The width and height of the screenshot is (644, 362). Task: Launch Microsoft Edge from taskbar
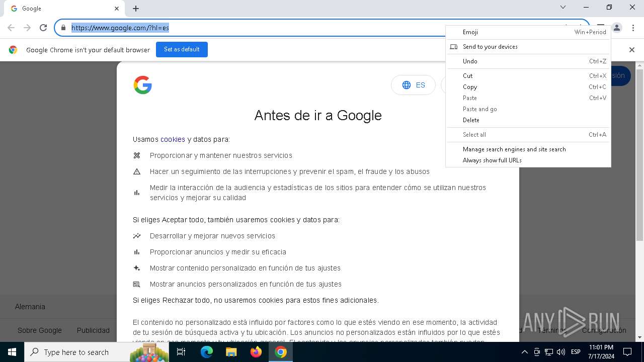[207, 352]
